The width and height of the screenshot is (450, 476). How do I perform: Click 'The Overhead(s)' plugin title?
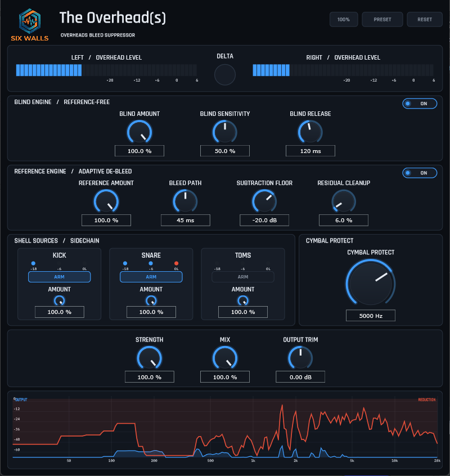(112, 17)
